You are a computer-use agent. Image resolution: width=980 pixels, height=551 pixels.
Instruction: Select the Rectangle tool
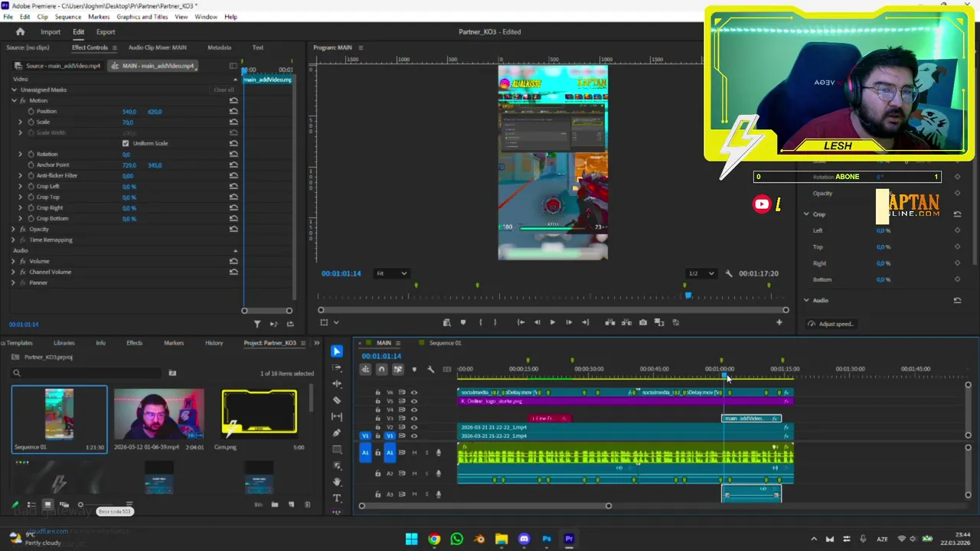coord(337,449)
